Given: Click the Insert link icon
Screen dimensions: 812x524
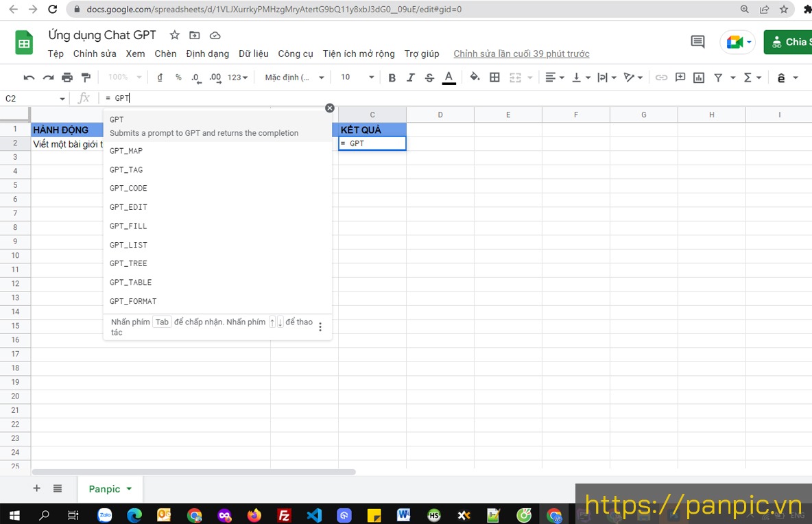Looking at the screenshot, I should tap(661, 78).
